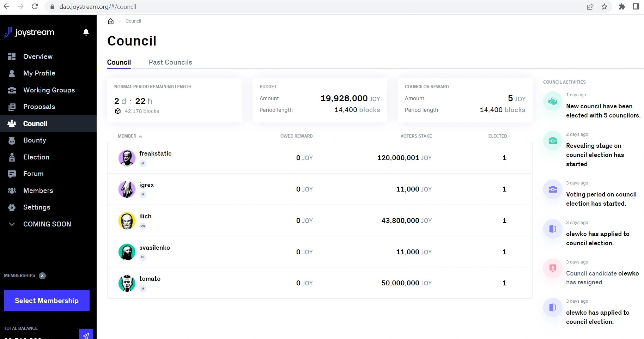
Task: Open svasilenko member name link
Action: 154,248
